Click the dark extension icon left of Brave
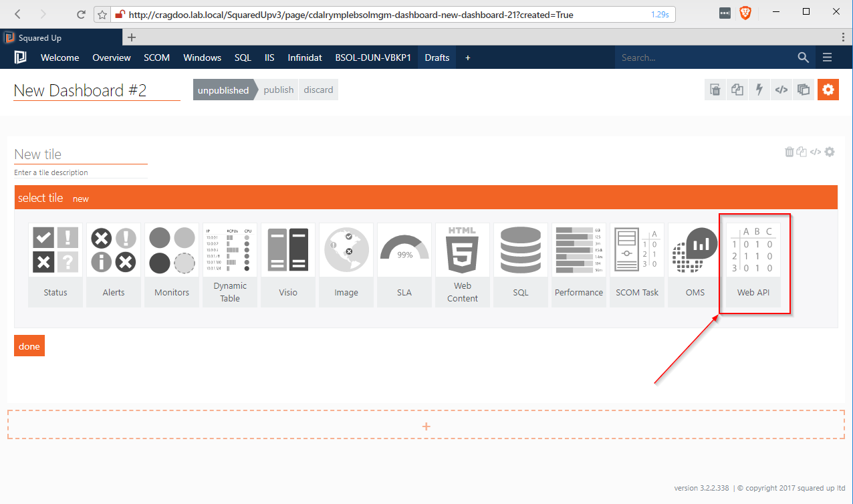Viewport: 853px width, 504px height. coord(725,13)
